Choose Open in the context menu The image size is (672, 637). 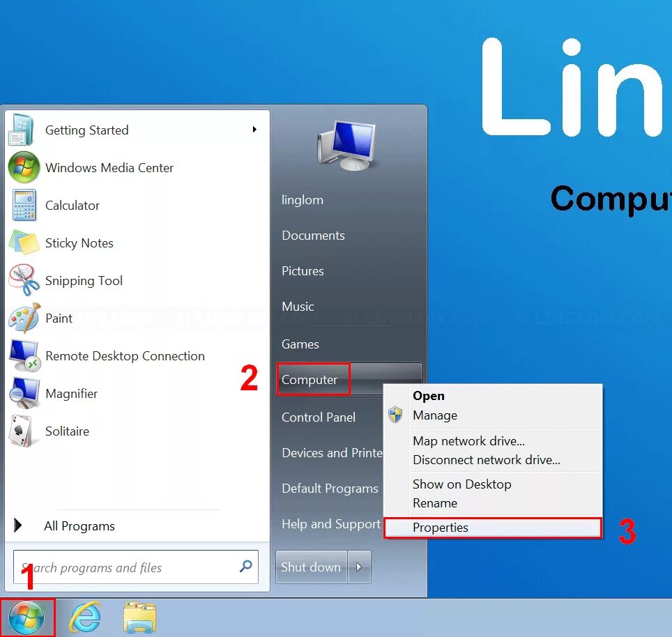429,396
